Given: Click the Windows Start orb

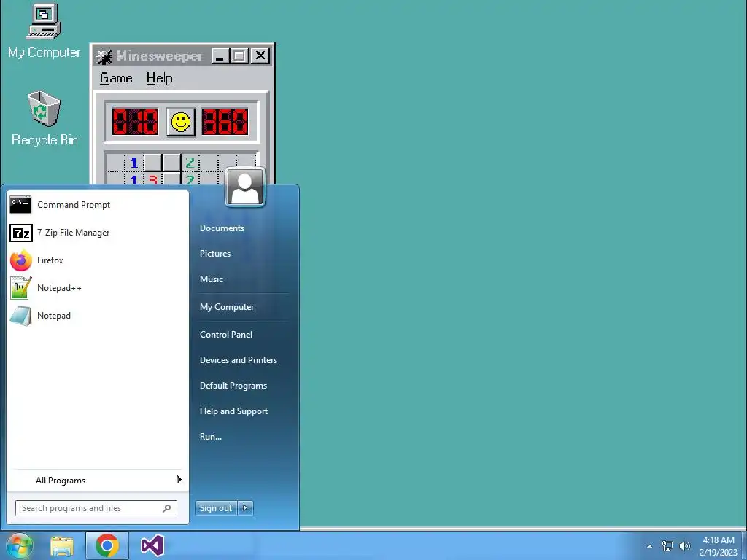Looking at the screenshot, I should tap(19, 545).
